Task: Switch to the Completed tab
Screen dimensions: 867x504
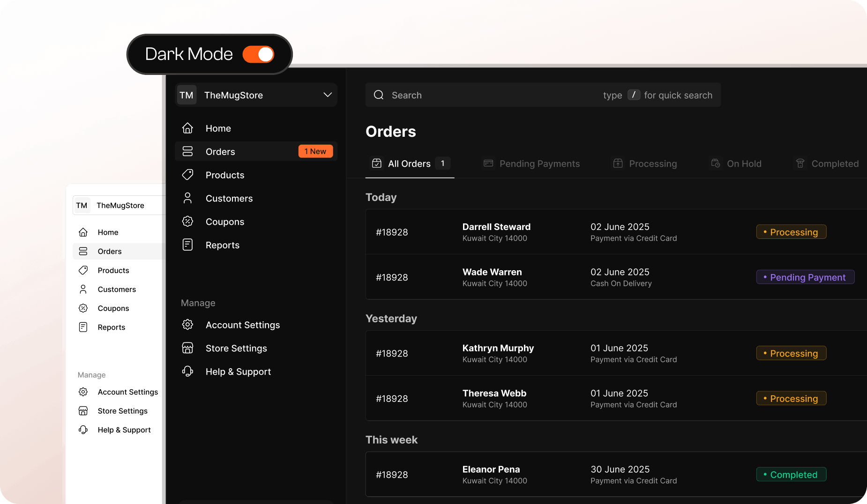Action: click(x=827, y=163)
